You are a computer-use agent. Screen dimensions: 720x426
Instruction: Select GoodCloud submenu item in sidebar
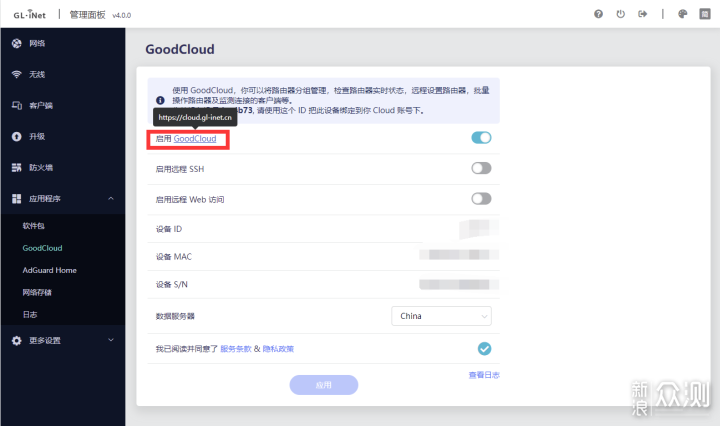(x=42, y=248)
